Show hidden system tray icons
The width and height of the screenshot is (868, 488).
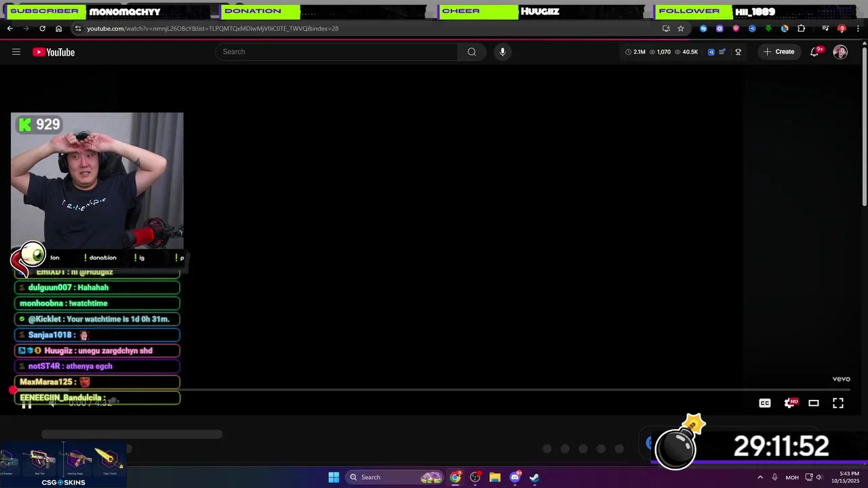point(760,477)
